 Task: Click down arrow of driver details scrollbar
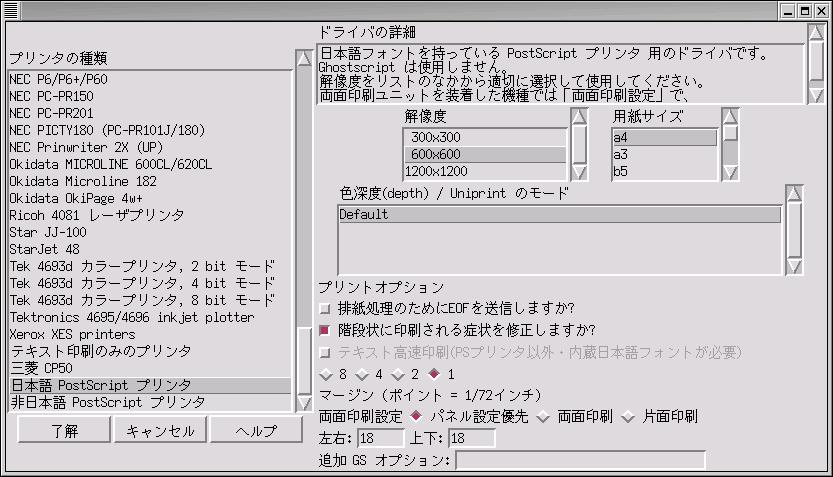coord(816,96)
